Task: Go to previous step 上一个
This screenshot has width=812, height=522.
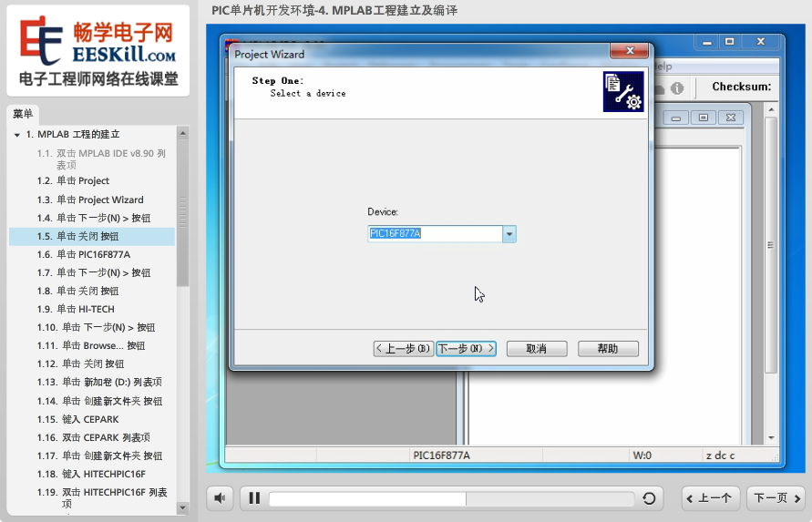Action: click(x=710, y=498)
